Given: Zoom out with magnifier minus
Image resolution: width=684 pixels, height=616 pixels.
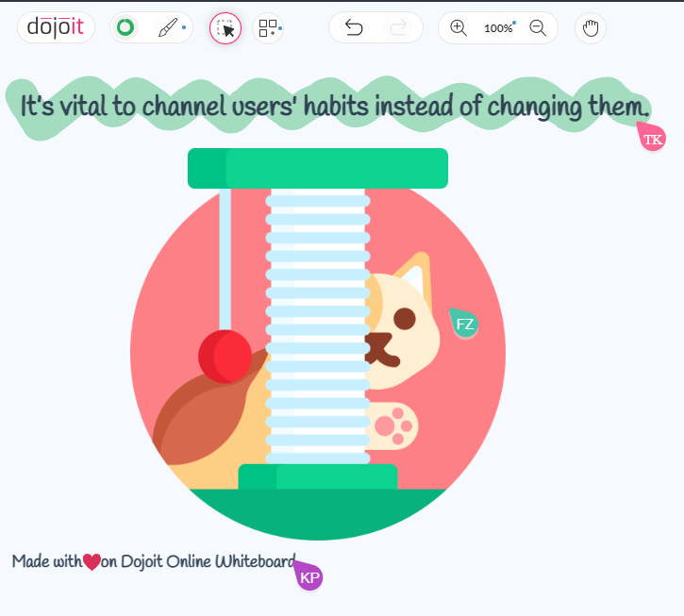Looking at the screenshot, I should click(538, 28).
